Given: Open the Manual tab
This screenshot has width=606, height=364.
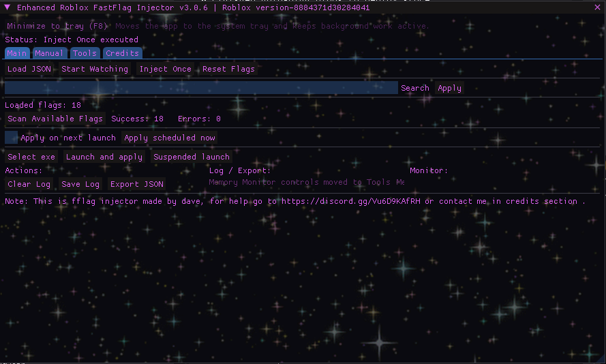Looking at the screenshot, I should tap(50, 53).
